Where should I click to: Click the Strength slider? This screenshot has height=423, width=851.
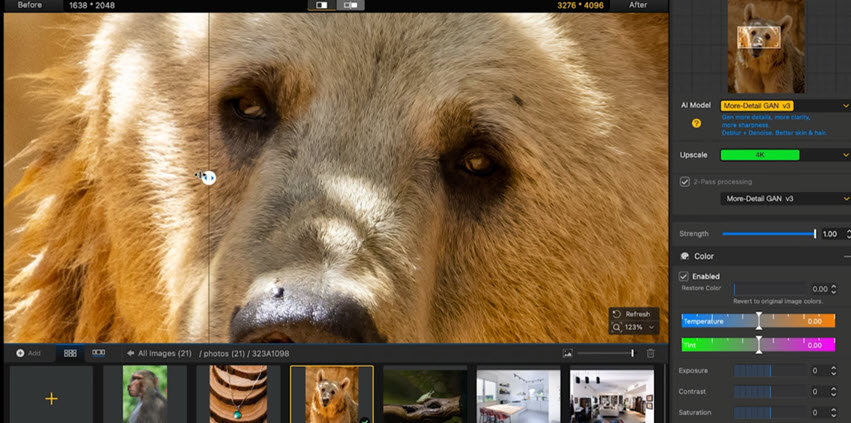tap(769, 234)
